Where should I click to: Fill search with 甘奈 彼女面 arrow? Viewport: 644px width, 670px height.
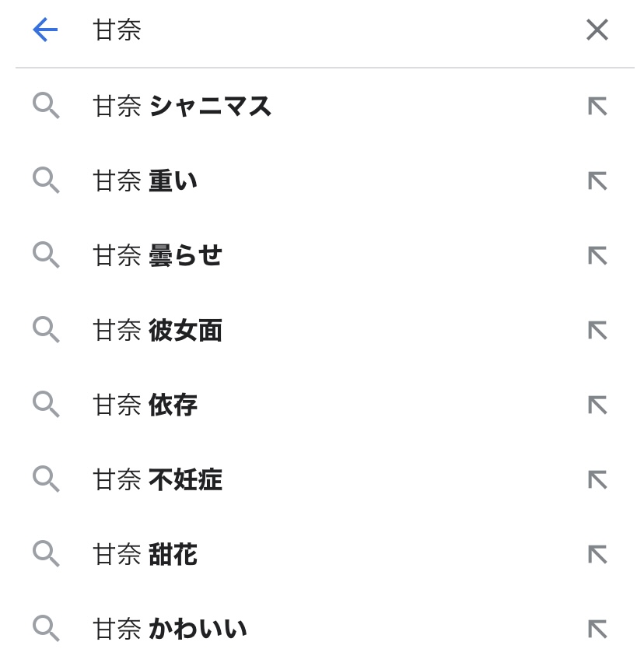tap(597, 331)
